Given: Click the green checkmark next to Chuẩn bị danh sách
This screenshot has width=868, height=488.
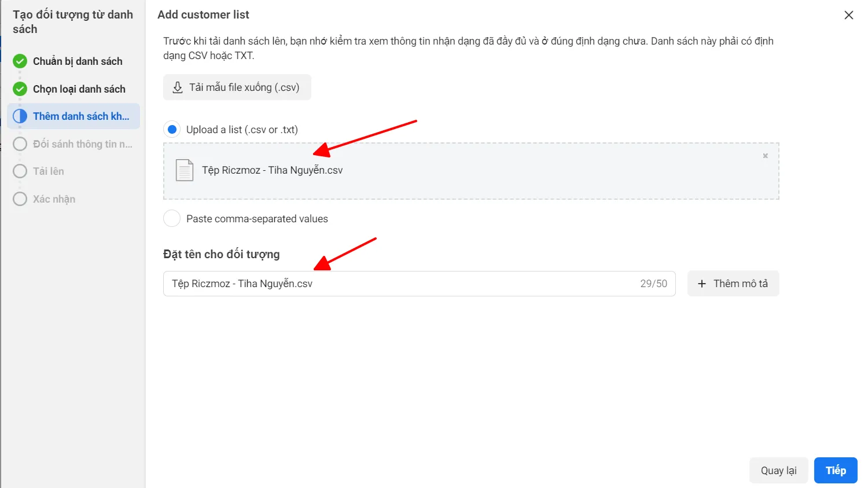Looking at the screenshot, I should tap(20, 61).
